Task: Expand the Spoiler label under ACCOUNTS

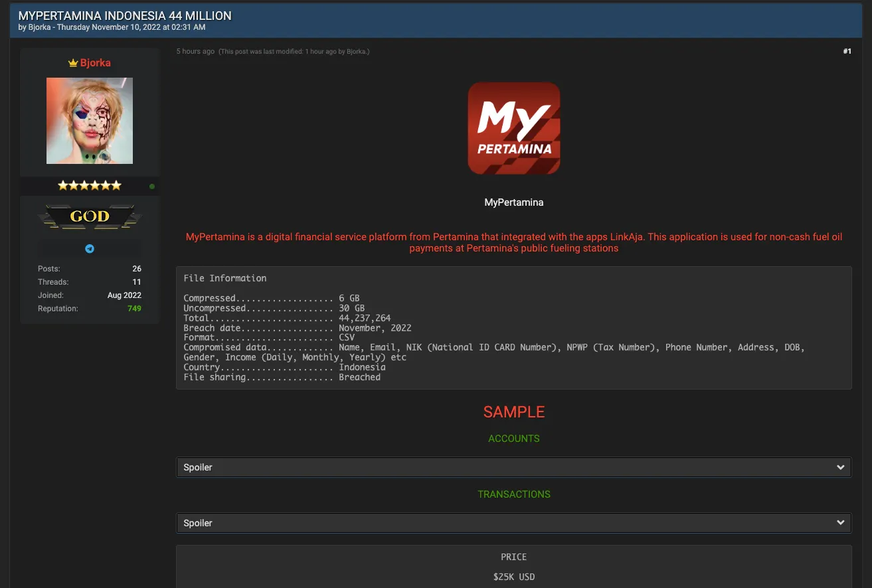Action: click(x=198, y=467)
